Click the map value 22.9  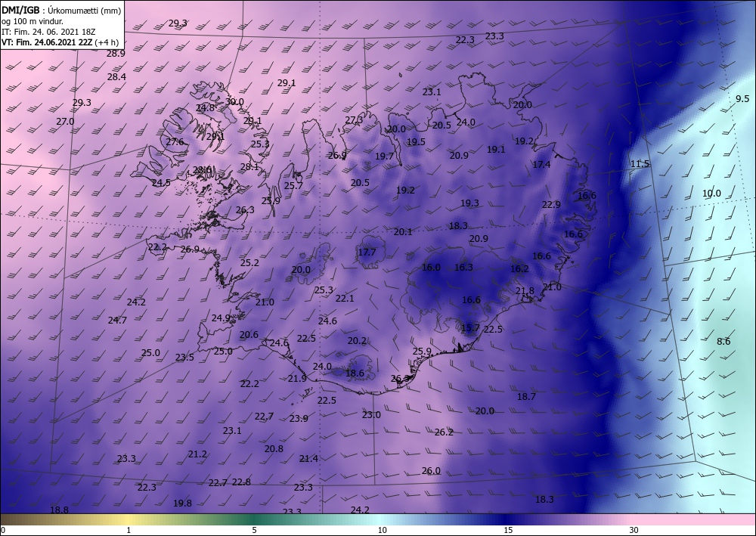(551, 205)
